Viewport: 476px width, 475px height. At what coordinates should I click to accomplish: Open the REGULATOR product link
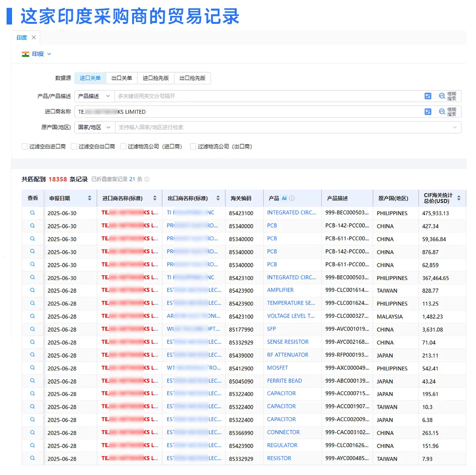tap(283, 445)
